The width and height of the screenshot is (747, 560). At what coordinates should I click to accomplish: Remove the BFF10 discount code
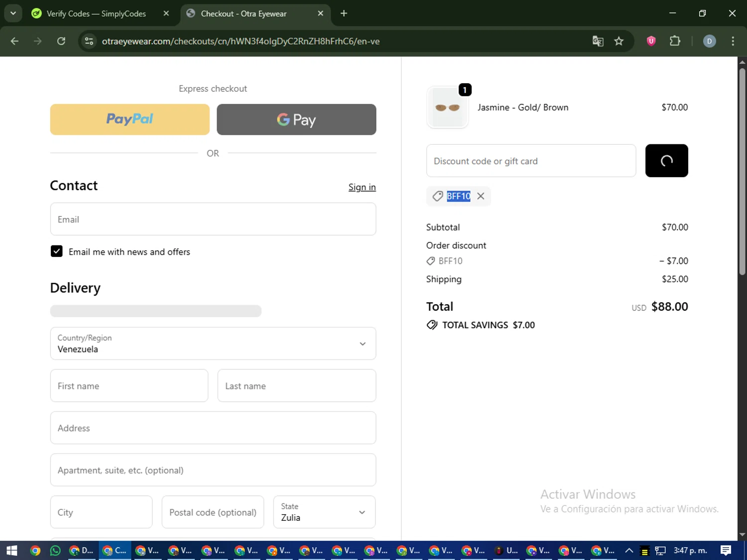pyautogui.click(x=481, y=196)
